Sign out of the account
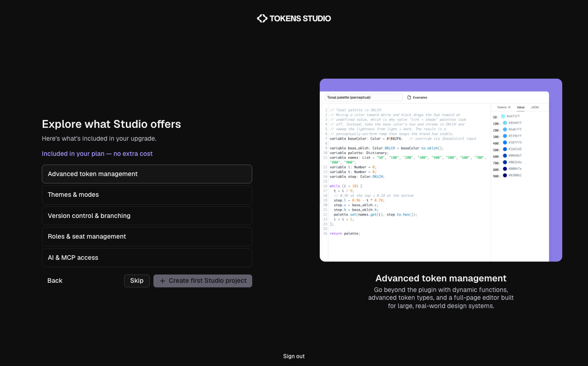Image resolution: width=588 pixels, height=366 pixels. (x=294, y=356)
